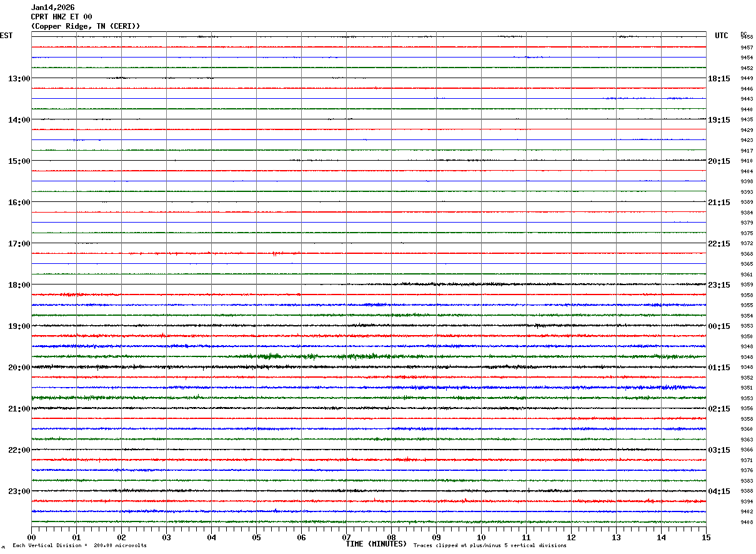
Task: Click minute tick label "06" on time axis
Action: point(301,538)
